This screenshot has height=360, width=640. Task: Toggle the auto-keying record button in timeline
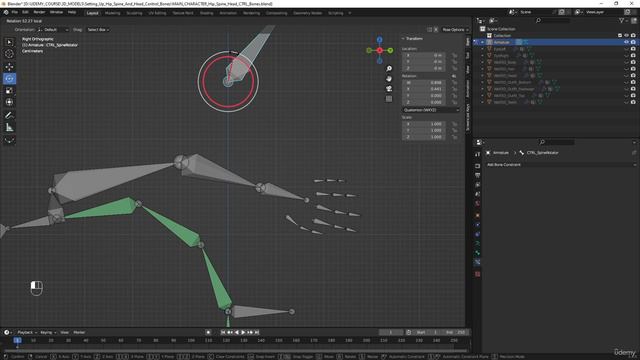(208, 332)
